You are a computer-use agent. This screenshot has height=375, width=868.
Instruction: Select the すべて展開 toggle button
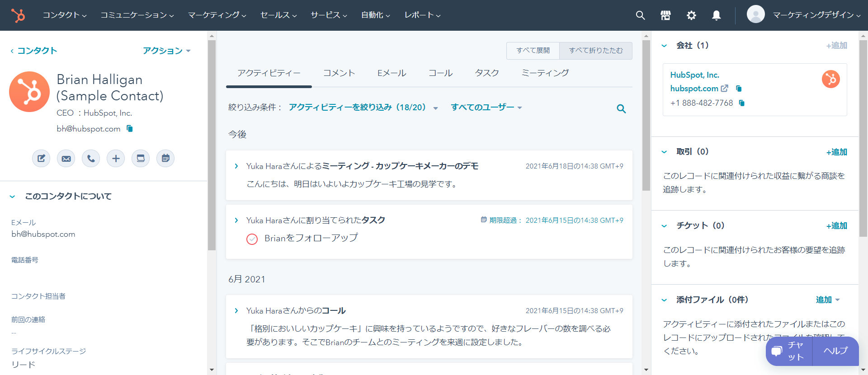pyautogui.click(x=533, y=51)
